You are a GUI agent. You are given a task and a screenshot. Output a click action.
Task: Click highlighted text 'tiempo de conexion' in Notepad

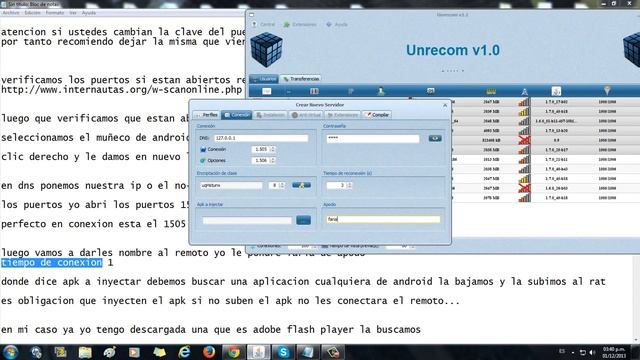[x=51, y=262]
